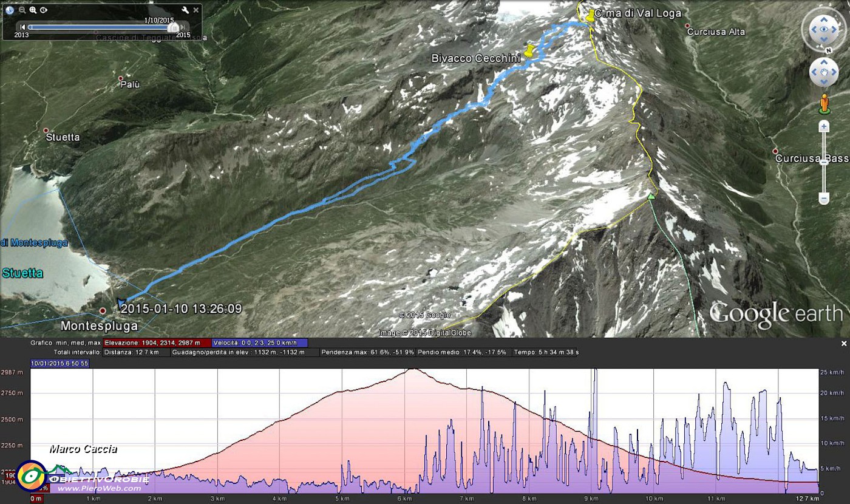Pan map right with move joystick
This screenshot has height=504, width=850.
pos(834,73)
